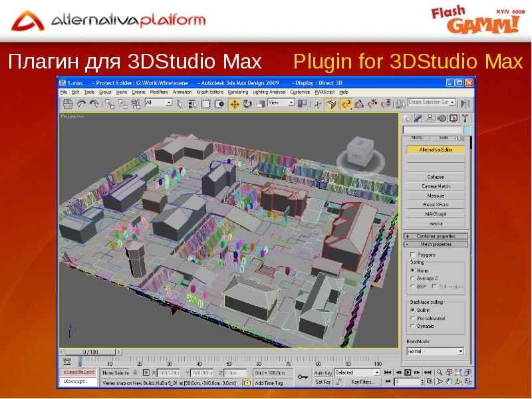Click the Set Keys large key icon
Image resolution: width=532 pixels, height=399 pixels.
click(303, 377)
